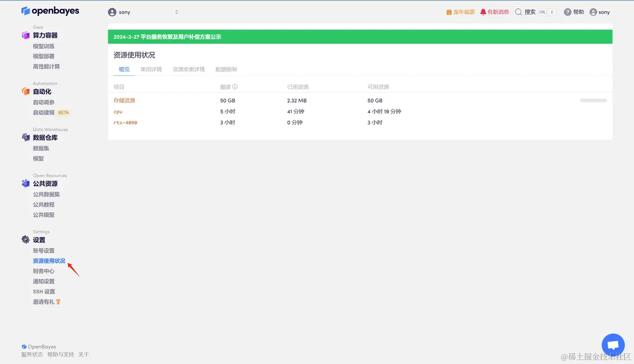Click the storage usage progress bar
The height and width of the screenshot is (364, 634).
[593, 100]
